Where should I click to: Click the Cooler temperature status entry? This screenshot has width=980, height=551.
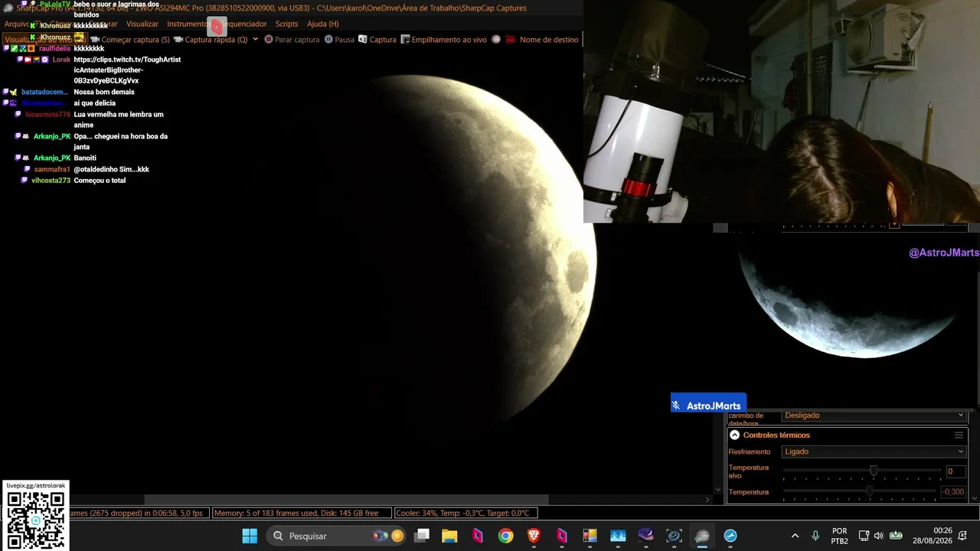pos(466,514)
